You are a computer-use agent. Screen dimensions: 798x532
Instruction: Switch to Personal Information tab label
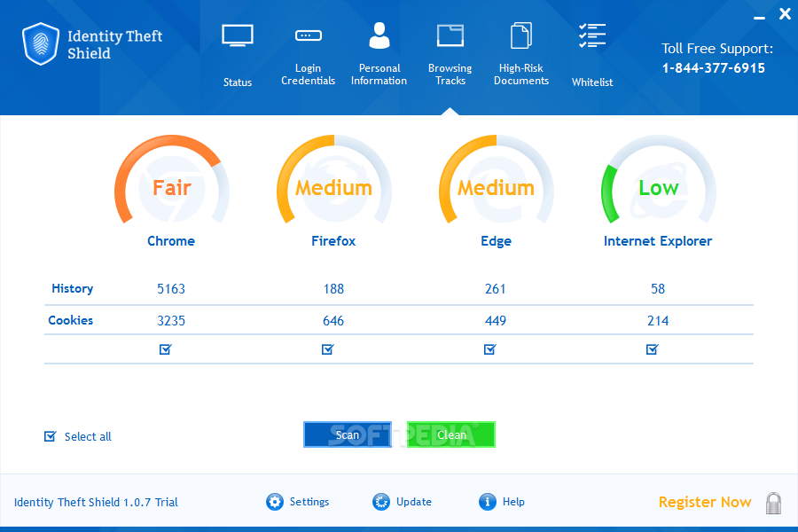point(379,74)
